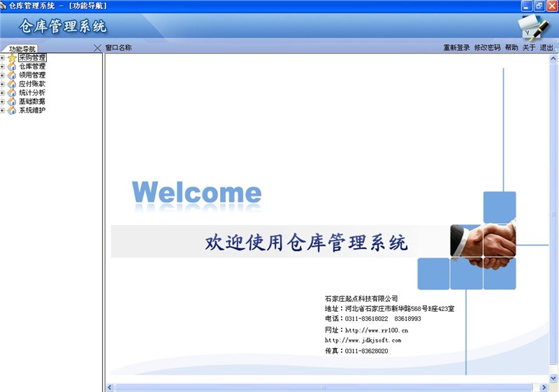Viewport: 559px width, 392px height.
Task: Open the 关于 about dialog
Action: point(529,48)
